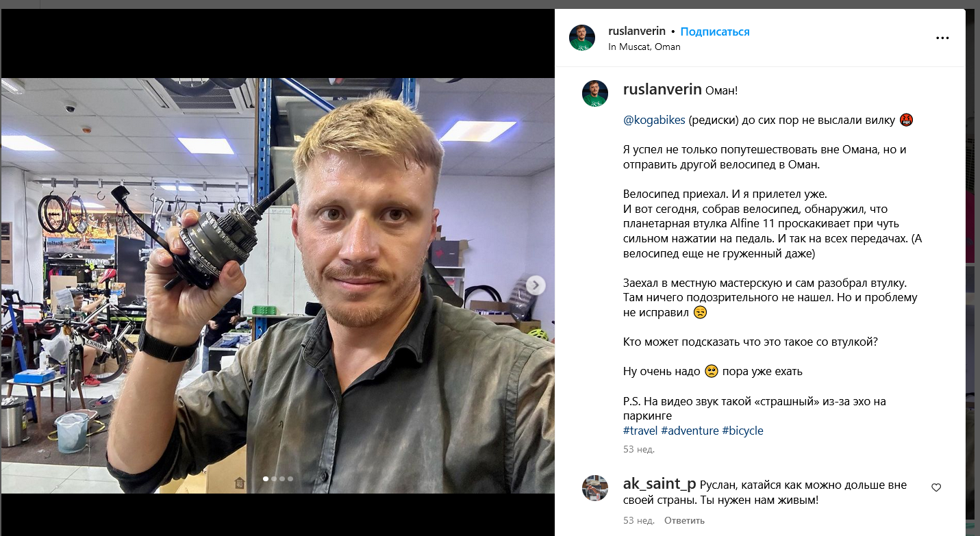Select the second carousel dot indicator
The image size is (980, 536).
coord(274,479)
